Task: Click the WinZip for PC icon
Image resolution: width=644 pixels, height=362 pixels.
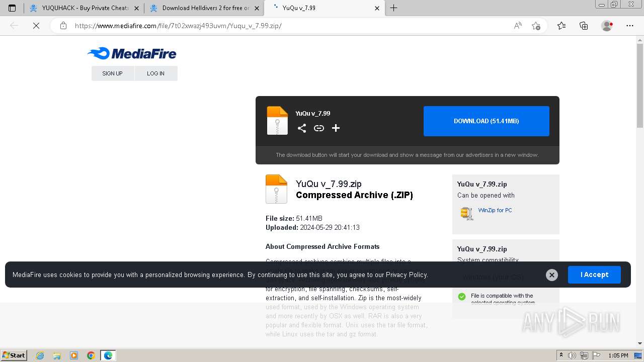Action: coord(467,214)
